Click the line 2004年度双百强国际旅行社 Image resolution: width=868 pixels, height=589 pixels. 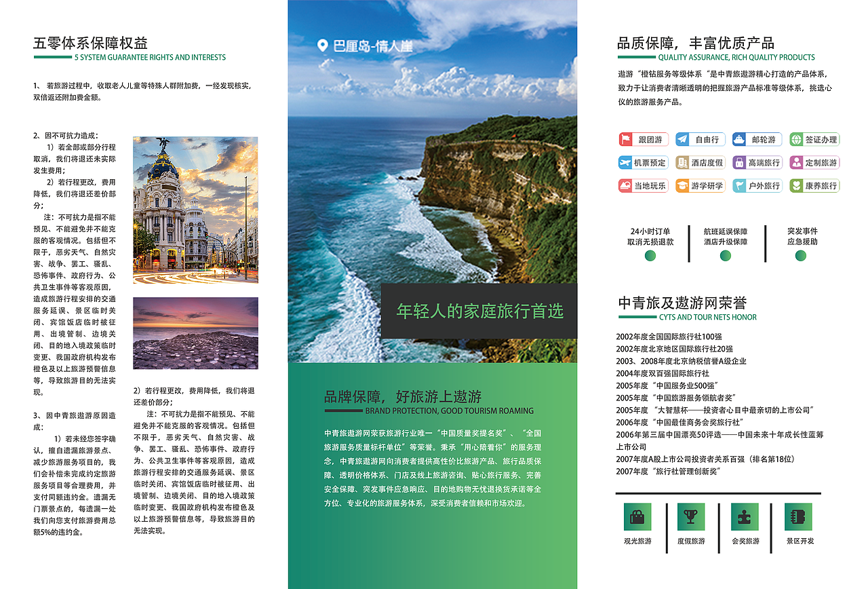(x=663, y=373)
